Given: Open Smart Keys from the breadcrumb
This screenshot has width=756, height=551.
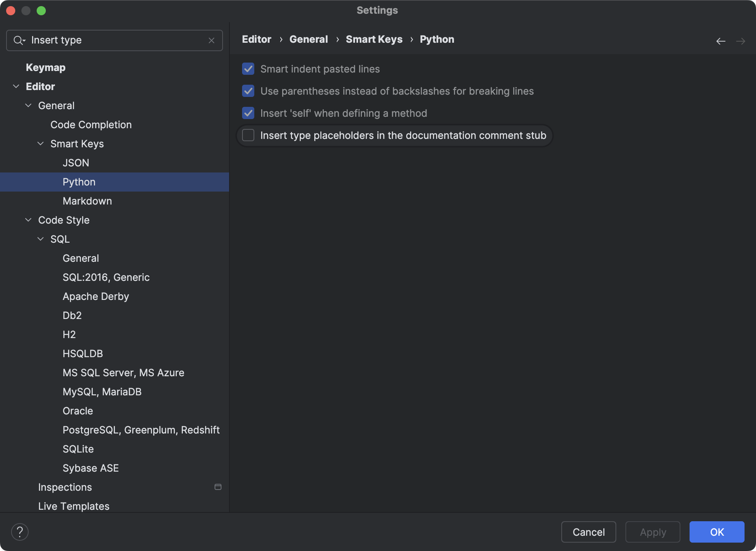Looking at the screenshot, I should click(374, 39).
